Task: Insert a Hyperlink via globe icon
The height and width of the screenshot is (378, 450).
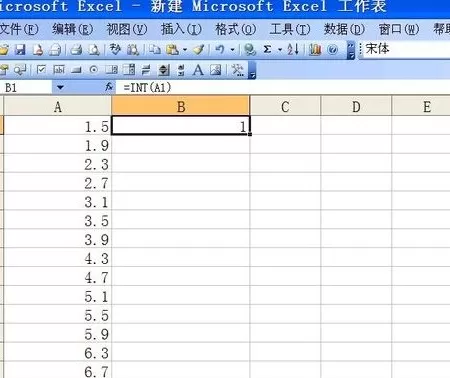Action: (249, 50)
